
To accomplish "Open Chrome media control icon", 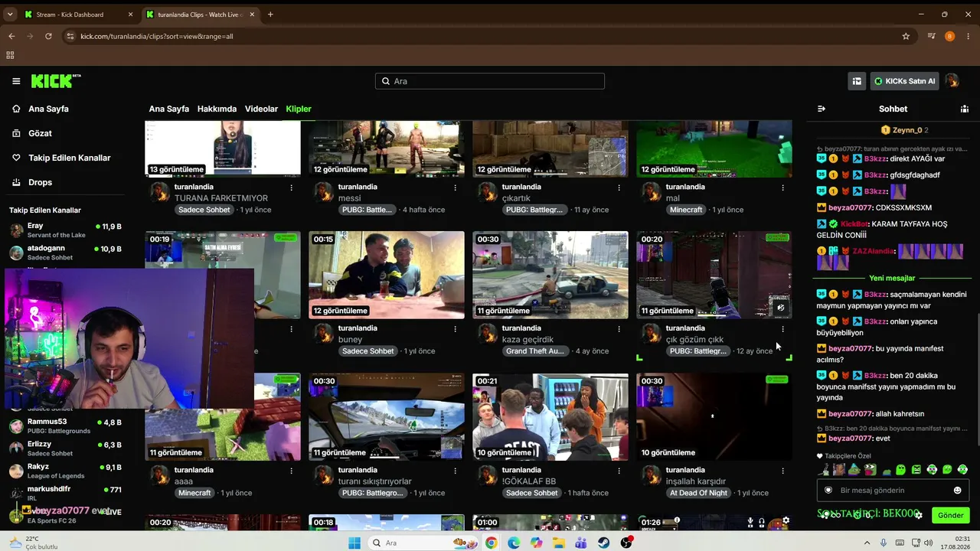I will [931, 36].
